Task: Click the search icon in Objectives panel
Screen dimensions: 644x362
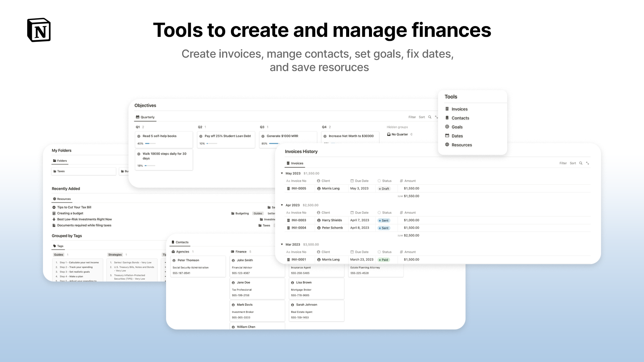Action: click(430, 117)
